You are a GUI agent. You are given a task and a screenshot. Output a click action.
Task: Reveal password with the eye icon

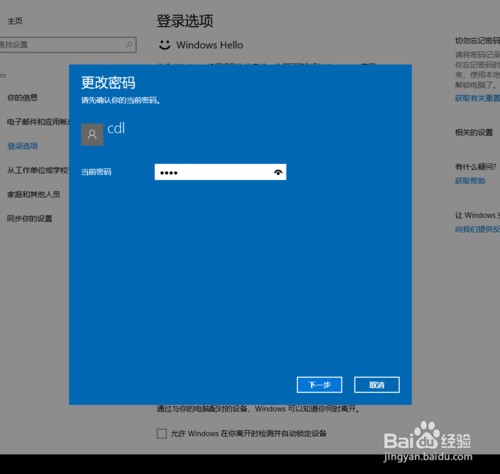(x=278, y=172)
